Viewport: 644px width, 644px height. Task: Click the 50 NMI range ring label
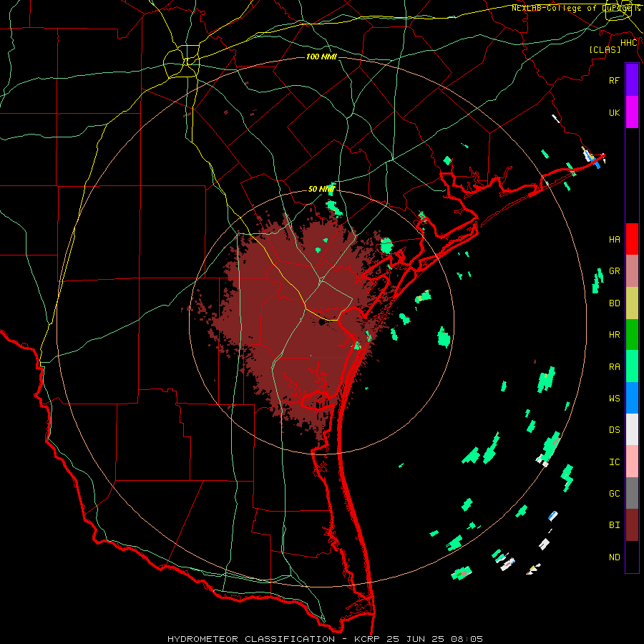[x=321, y=189]
